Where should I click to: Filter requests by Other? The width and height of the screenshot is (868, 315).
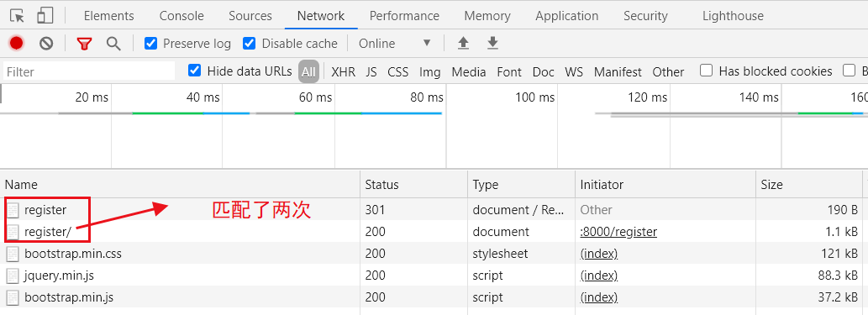668,72
